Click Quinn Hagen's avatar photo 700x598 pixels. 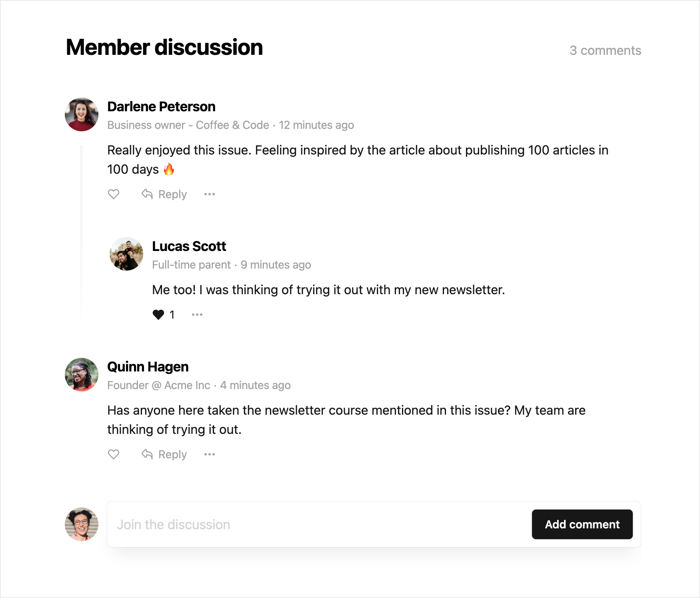82,375
